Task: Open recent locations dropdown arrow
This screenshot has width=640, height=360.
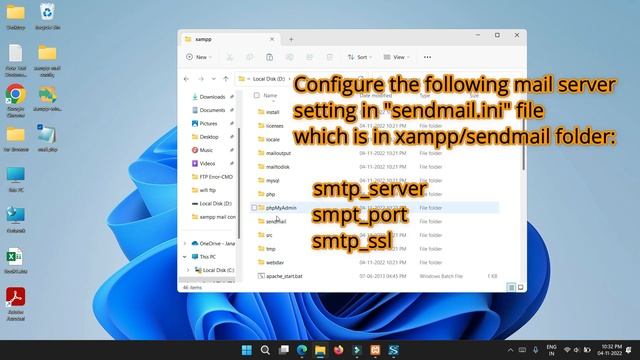Action: pos(213,79)
